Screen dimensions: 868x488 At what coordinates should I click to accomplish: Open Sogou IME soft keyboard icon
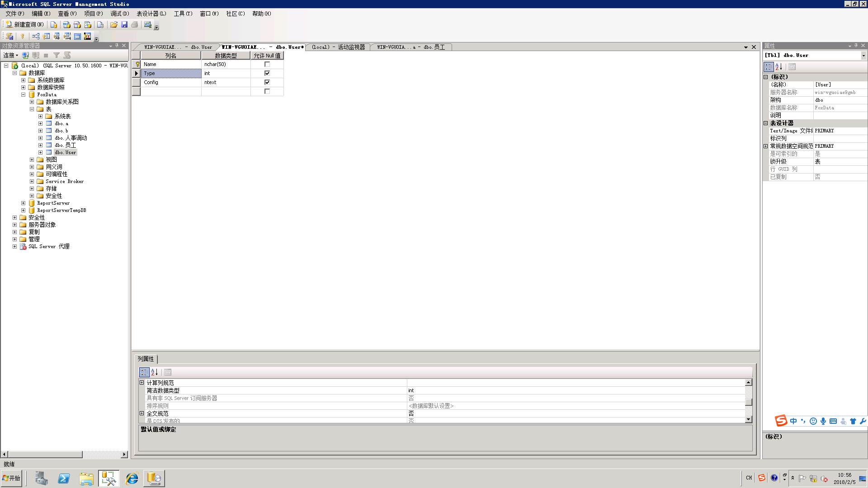click(x=833, y=421)
